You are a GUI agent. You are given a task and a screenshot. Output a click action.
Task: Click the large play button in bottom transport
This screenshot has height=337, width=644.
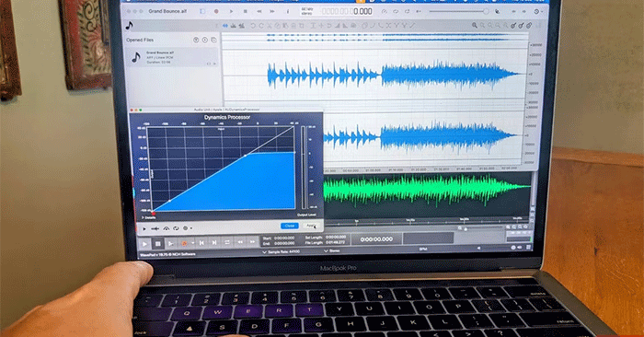tap(144, 244)
